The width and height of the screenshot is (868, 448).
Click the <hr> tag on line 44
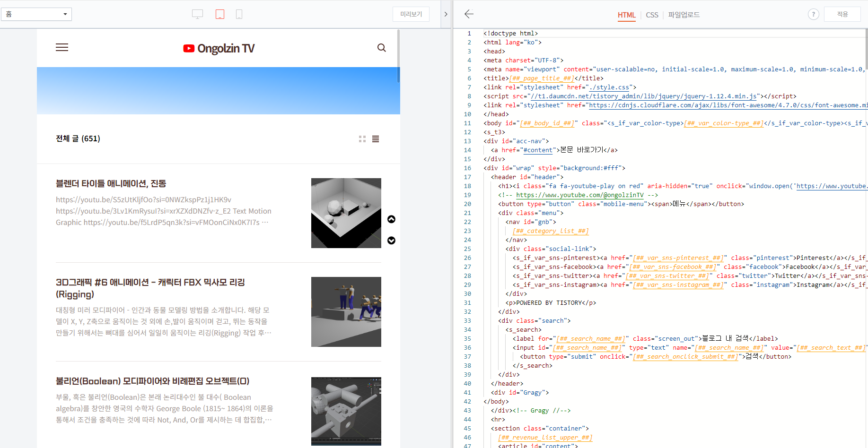(498, 420)
